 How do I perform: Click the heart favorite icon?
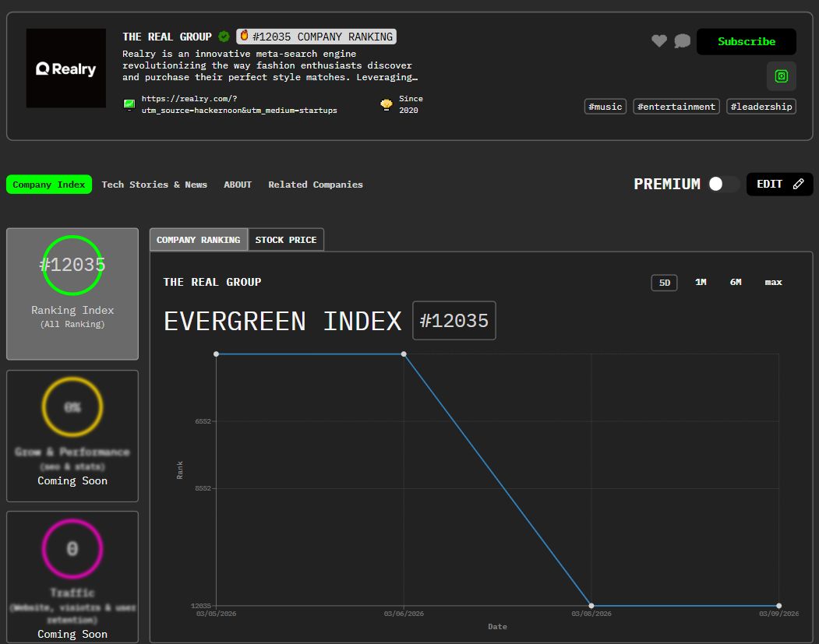coord(659,41)
